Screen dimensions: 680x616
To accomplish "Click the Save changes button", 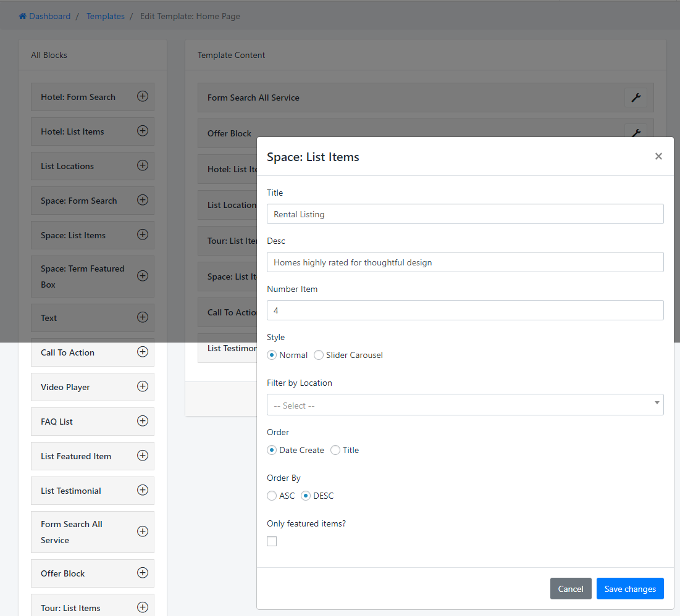I will 630,589.
